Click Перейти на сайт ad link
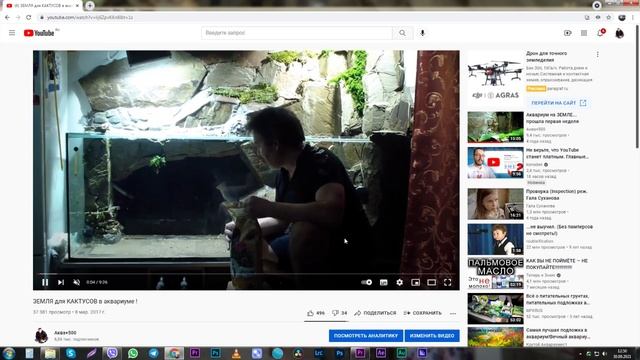Screen dimensions: 640x360 coord(558,103)
